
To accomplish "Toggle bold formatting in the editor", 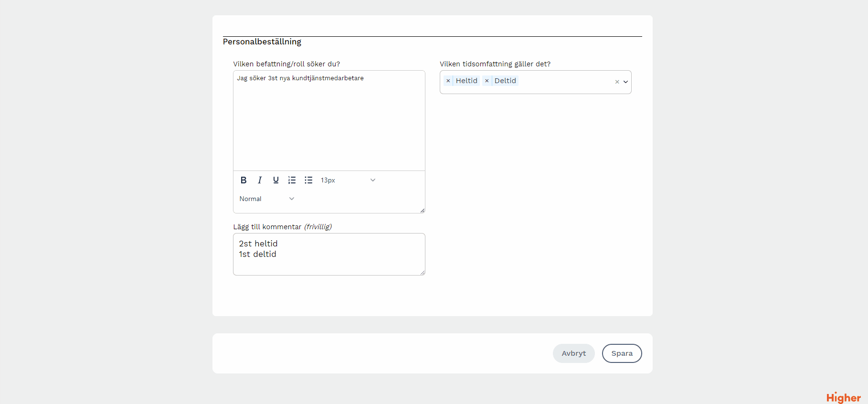I will 243,180.
